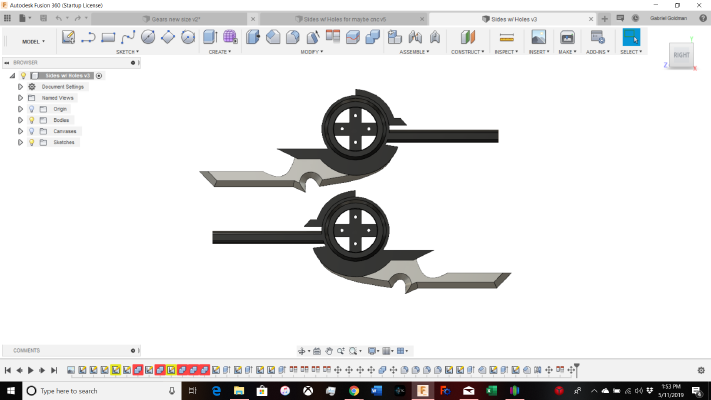Expand the Origin folder

pos(20,109)
